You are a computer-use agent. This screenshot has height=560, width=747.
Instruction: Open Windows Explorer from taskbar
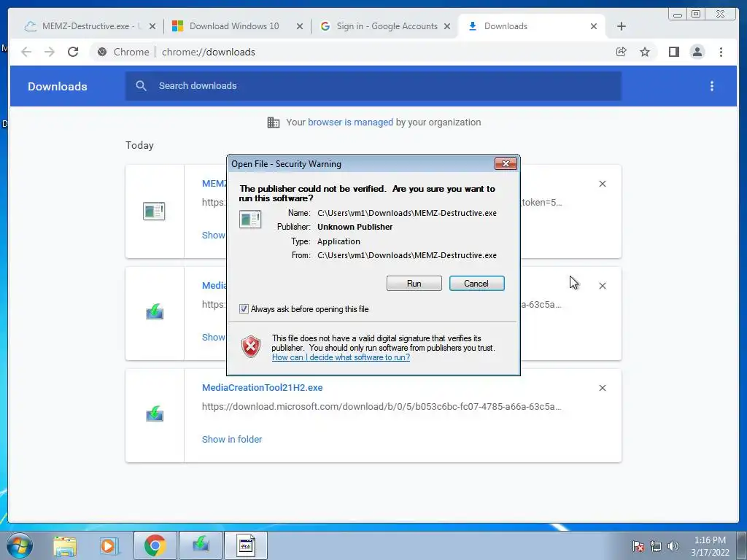coord(65,545)
